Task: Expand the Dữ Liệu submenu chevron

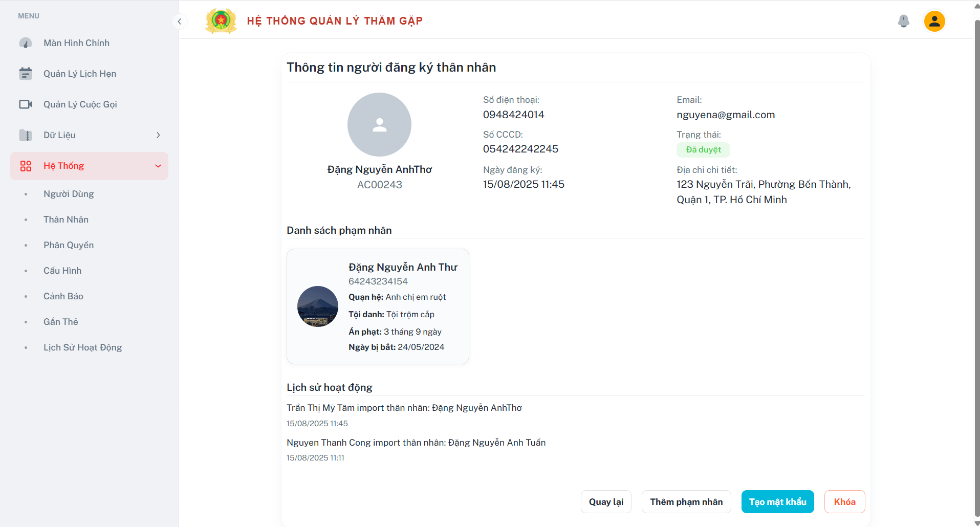Action: tap(158, 135)
